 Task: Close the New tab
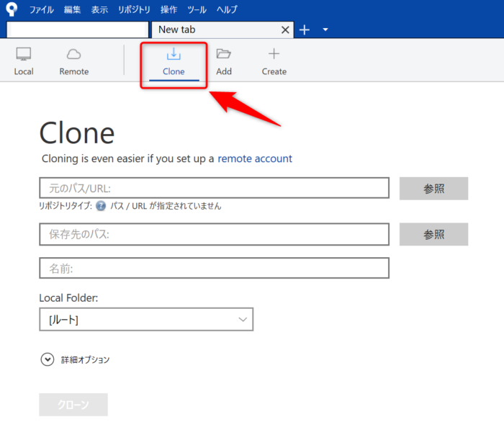point(285,30)
